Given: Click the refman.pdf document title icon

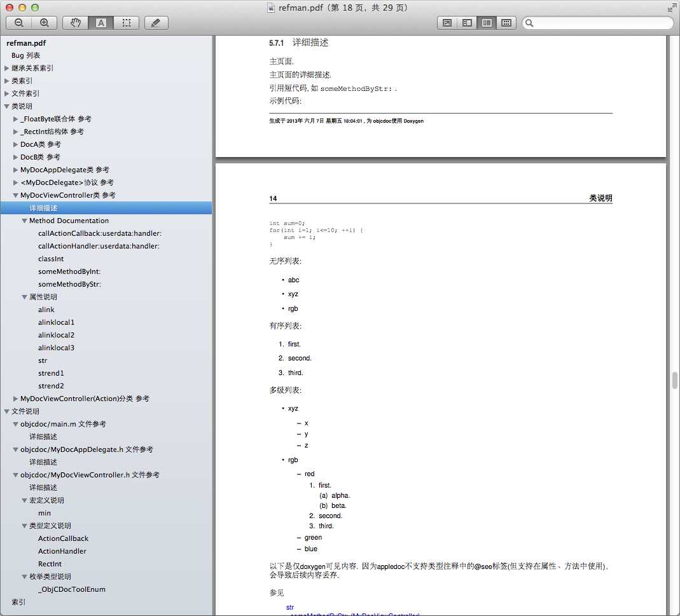Looking at the screenshot, I should (x=271, y=8).
